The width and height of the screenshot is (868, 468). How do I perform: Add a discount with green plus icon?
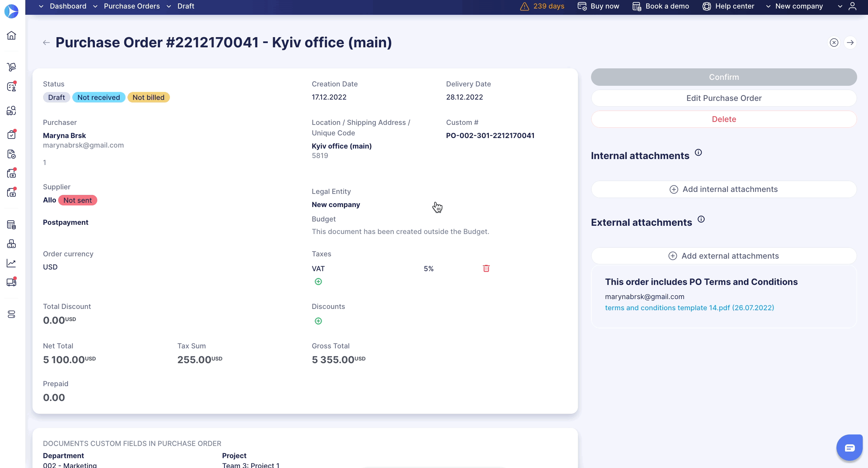[318, 321]
